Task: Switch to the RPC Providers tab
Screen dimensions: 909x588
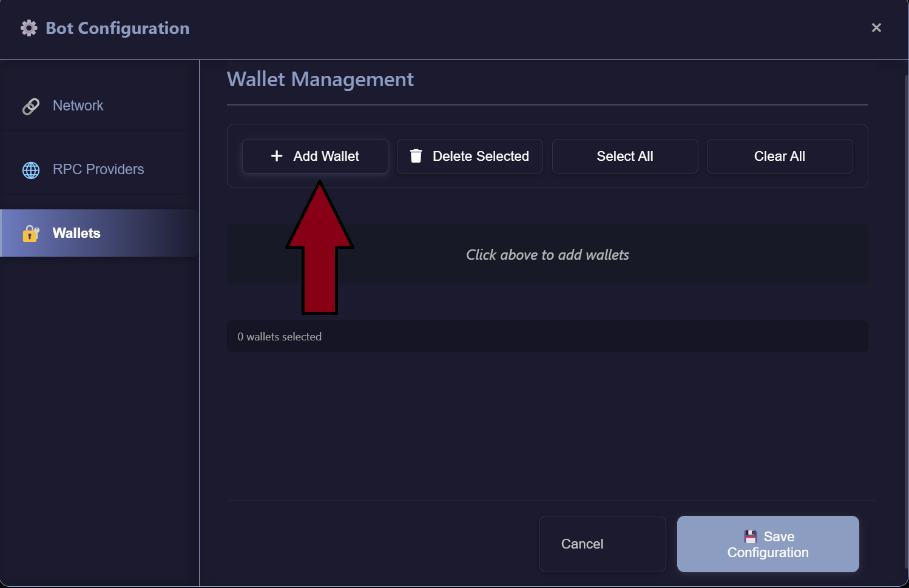Action: pyautogui.click(x=98, y=169)
